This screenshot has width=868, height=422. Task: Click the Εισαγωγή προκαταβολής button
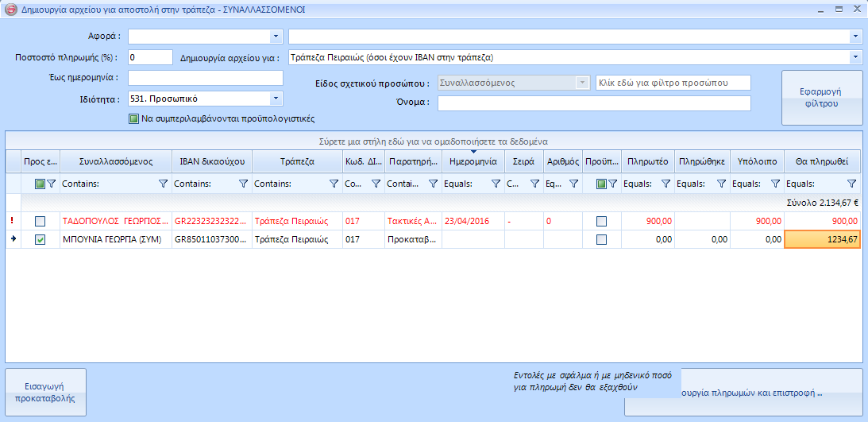[x=45, y=393]
